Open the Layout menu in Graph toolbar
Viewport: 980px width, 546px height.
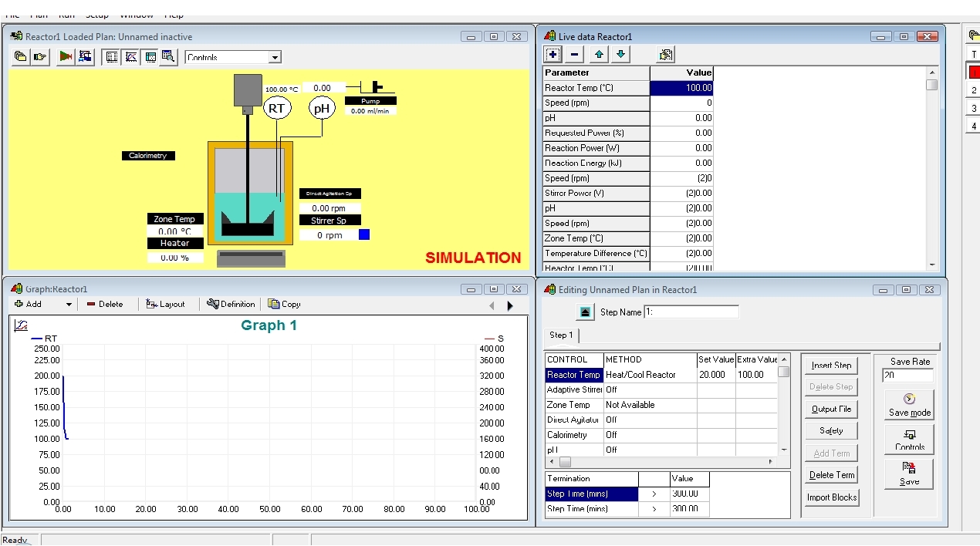coord(166,304)
